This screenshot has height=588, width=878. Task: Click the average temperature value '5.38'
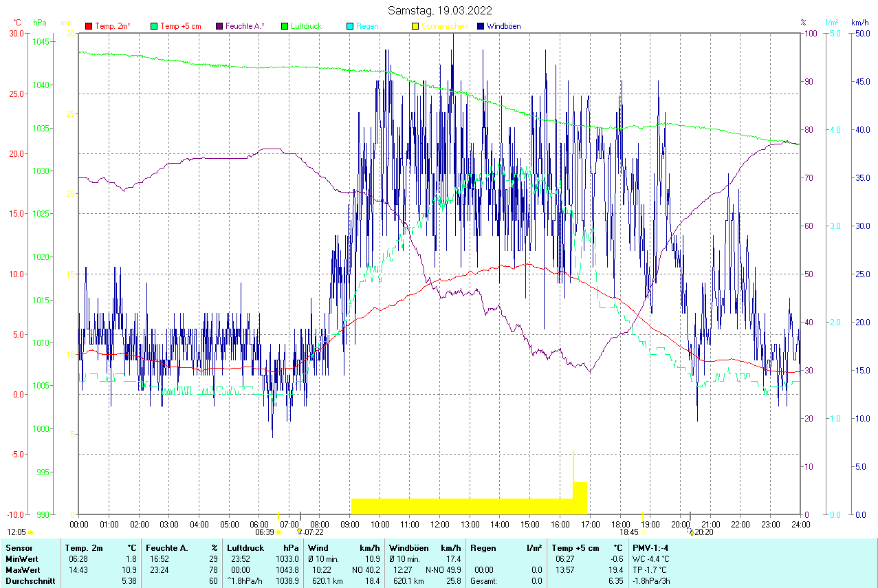(129, 581)
